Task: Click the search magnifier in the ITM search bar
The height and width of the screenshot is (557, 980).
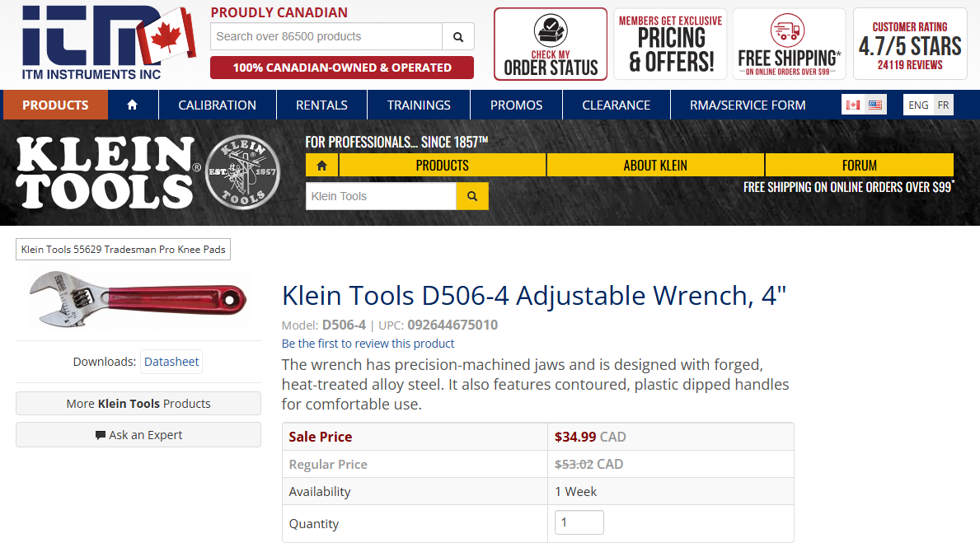Action: 458,37
